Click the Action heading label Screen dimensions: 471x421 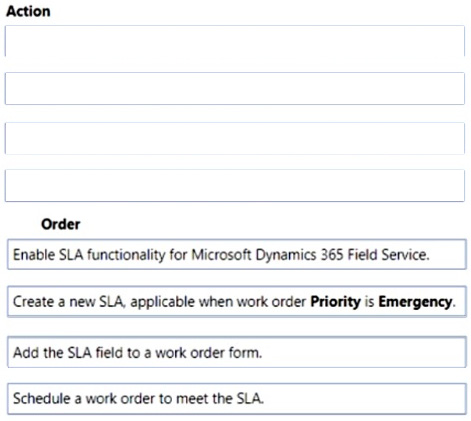[28, 11]
